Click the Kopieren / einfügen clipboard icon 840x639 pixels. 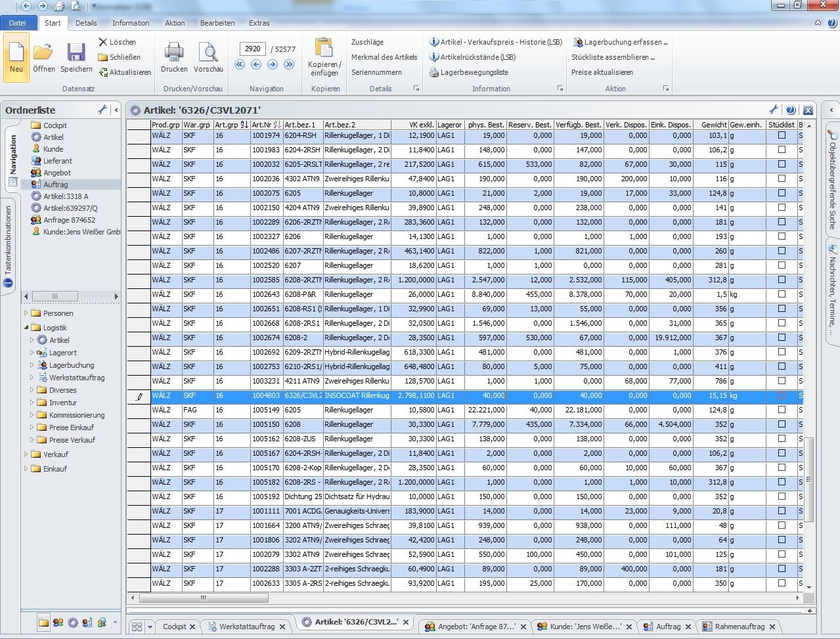point(324,48)
